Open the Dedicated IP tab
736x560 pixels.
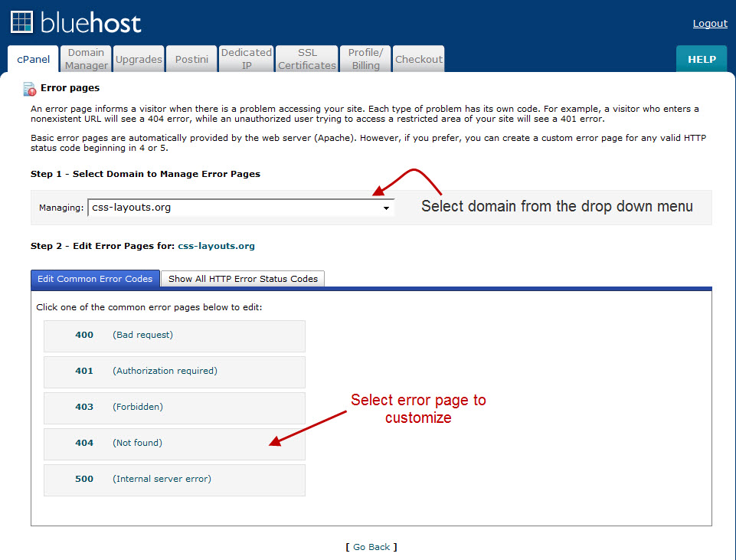[247, 59]
